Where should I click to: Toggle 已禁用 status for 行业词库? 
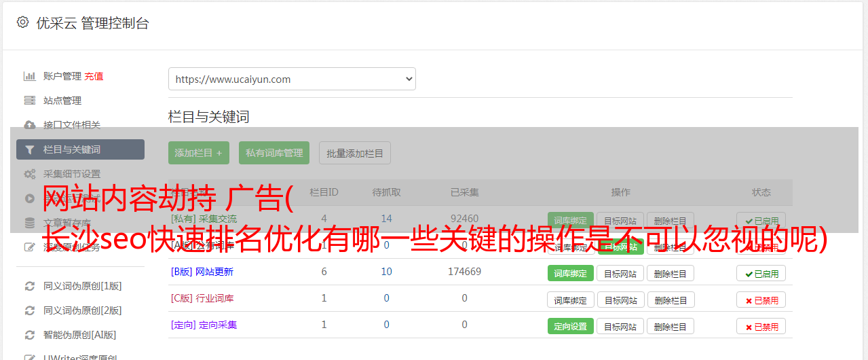point(761,300)
